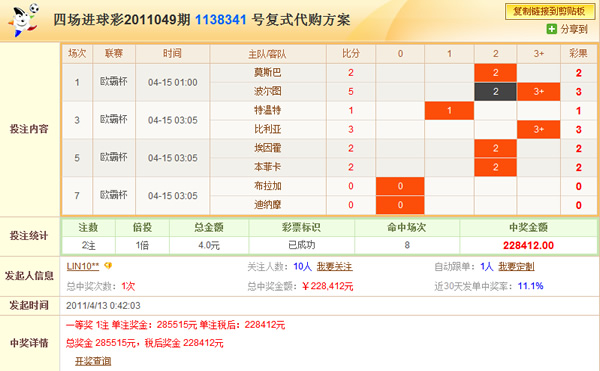The image size is (600, 371).
Task: Click the 4.0元 total amount value
Action: [209, 245]
